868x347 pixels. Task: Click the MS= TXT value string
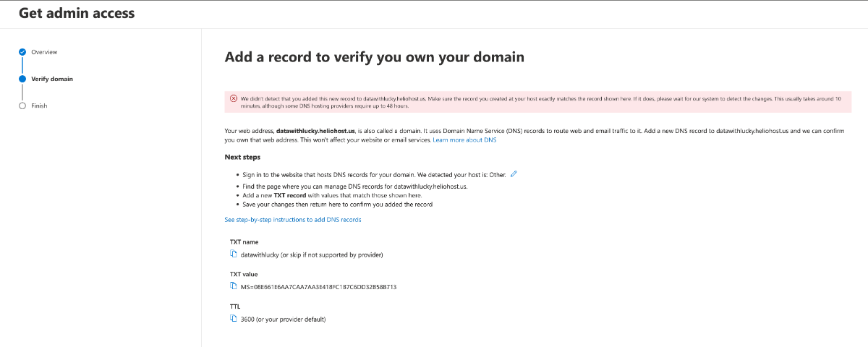coord(319,287)
